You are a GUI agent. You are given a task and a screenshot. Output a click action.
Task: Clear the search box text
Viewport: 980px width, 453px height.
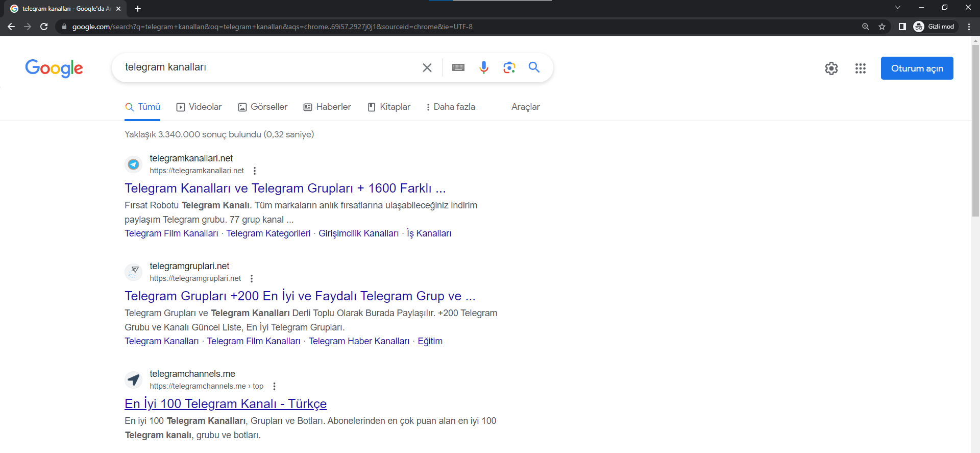pyautogui.click(x=427, y=67)
